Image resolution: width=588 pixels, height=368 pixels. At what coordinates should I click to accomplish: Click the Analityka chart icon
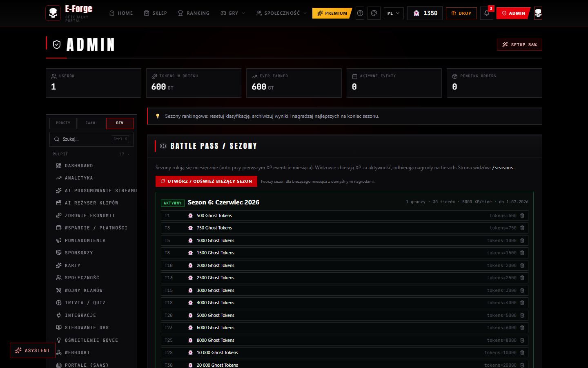(x=59, y=178)
